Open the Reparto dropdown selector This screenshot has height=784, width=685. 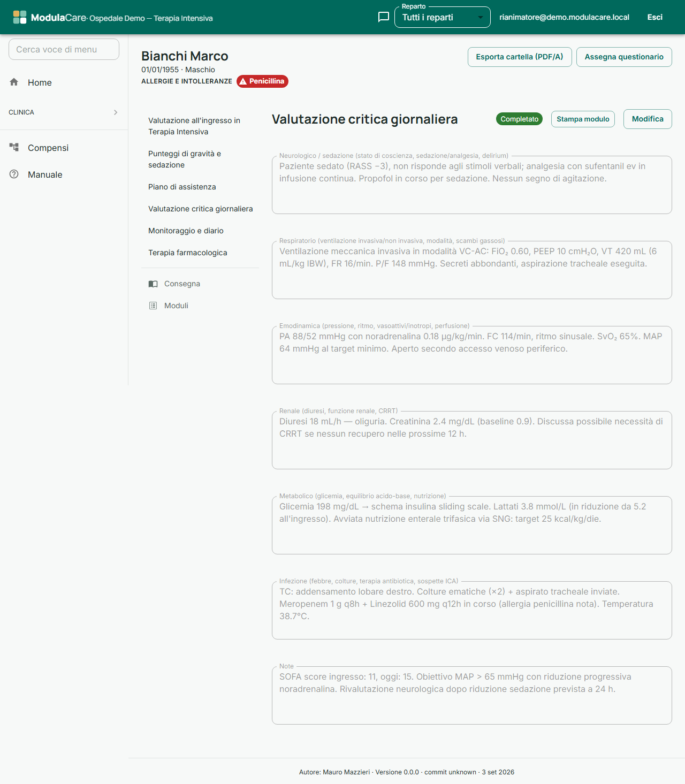click(443, 17)
